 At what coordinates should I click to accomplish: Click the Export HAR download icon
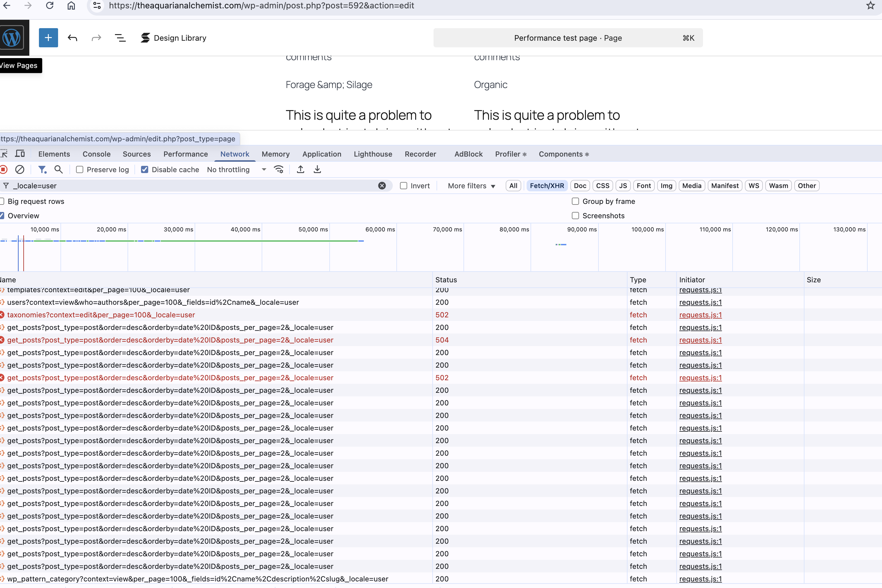coord(317,169)
